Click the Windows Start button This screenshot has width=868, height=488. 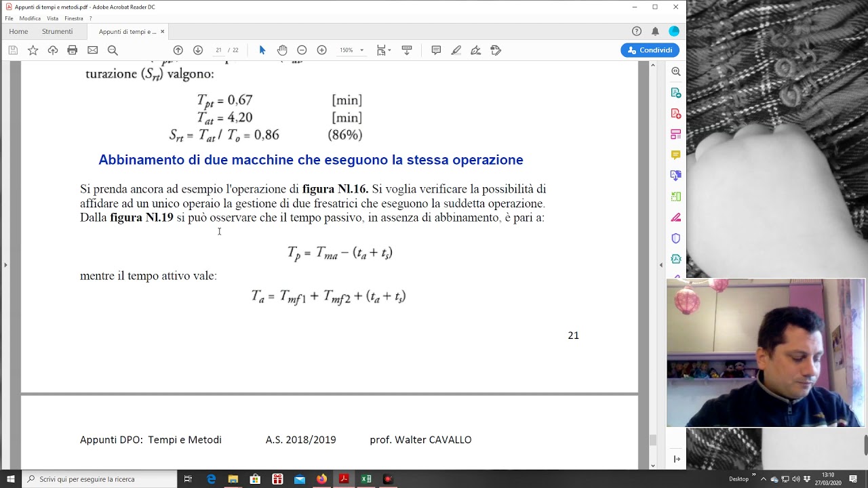[11, 479]
